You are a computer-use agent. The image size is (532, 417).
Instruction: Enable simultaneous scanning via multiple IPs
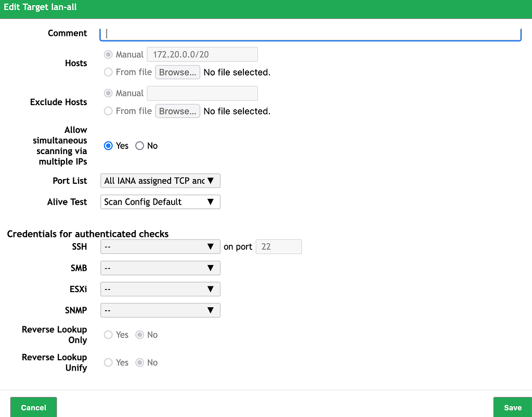tap(108, 146)
